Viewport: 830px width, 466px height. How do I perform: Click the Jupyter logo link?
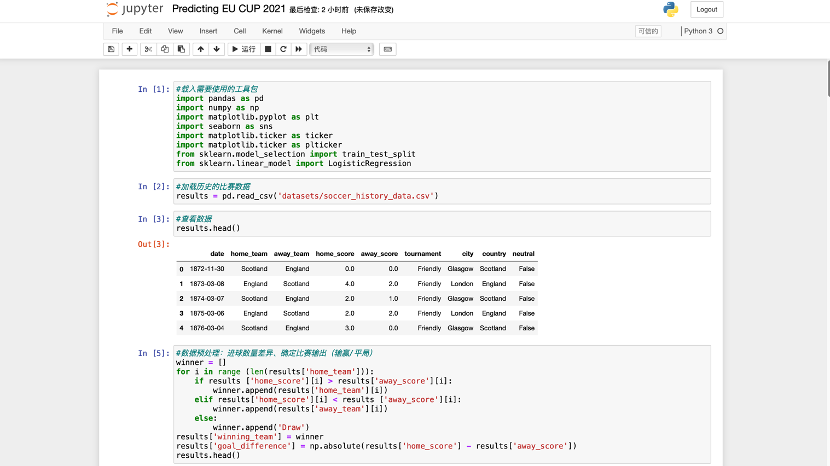point(135,9)
